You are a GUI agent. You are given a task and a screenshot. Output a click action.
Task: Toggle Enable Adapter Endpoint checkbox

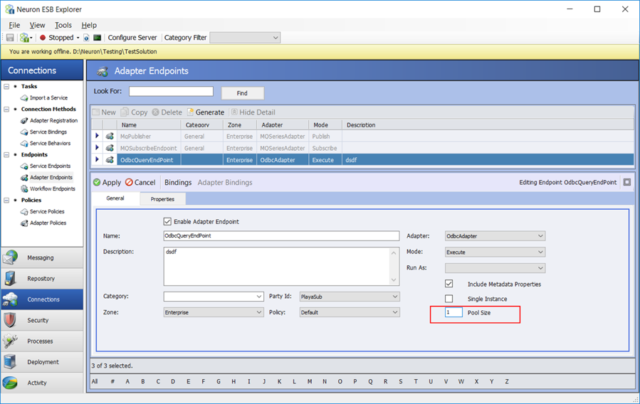(167, 222)
